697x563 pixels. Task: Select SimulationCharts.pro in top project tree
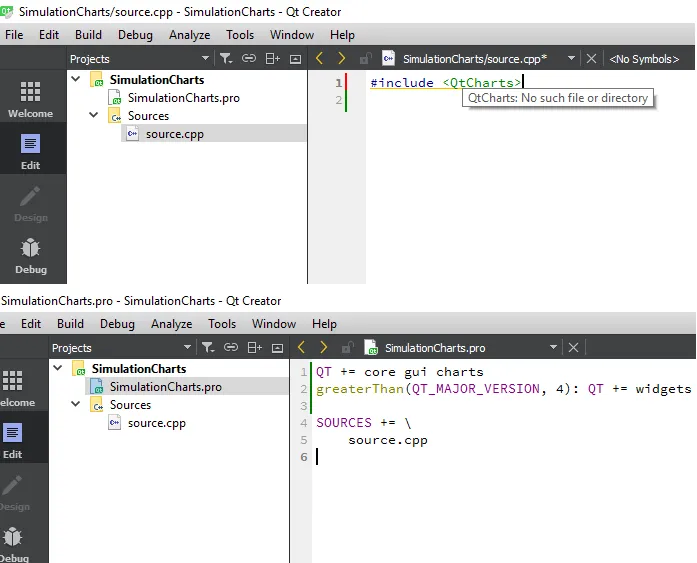point(184,98)
